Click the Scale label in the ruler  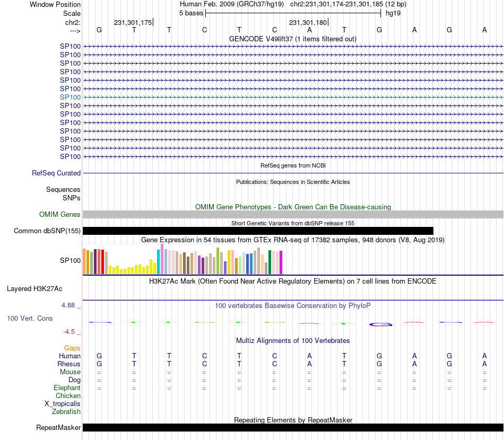coord(72,13)
